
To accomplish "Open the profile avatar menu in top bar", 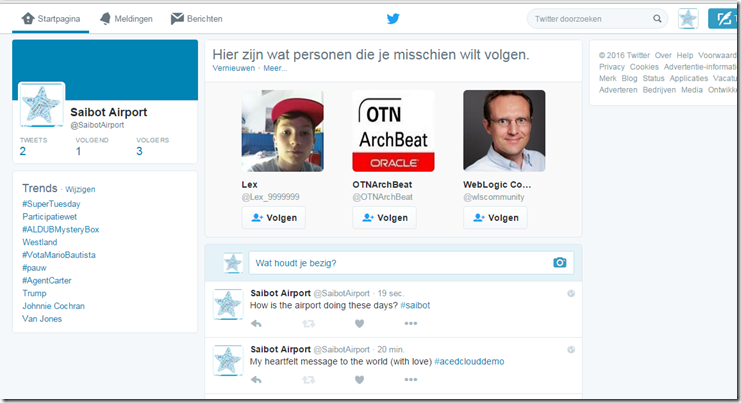I will tap(688, 19).
